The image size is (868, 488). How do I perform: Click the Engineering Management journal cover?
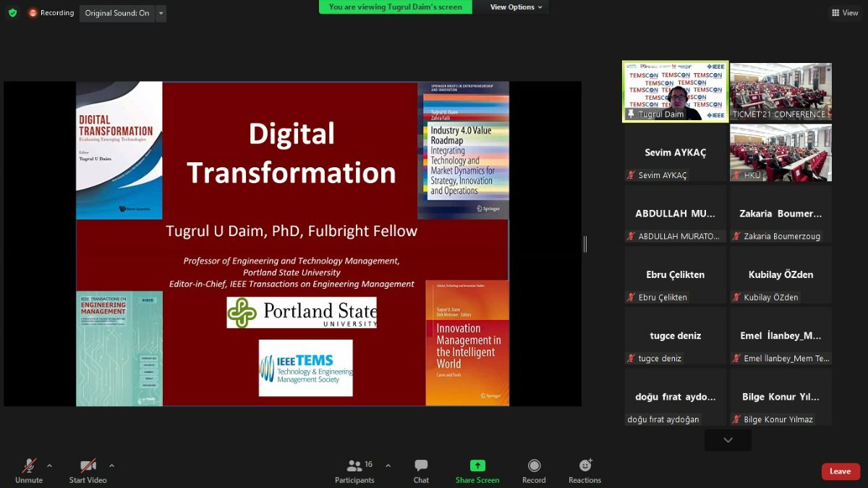(119, 348)
